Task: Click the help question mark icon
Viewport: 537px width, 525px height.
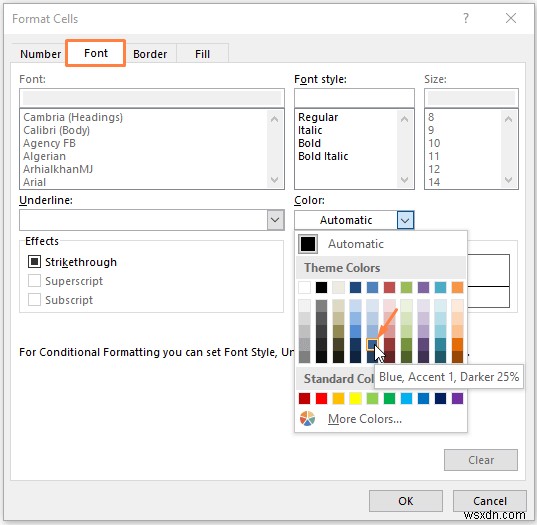Action: click(466, 18)
